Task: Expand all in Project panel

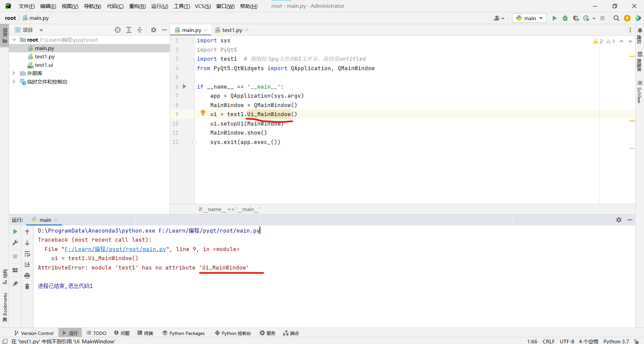Action: [129, 30]
